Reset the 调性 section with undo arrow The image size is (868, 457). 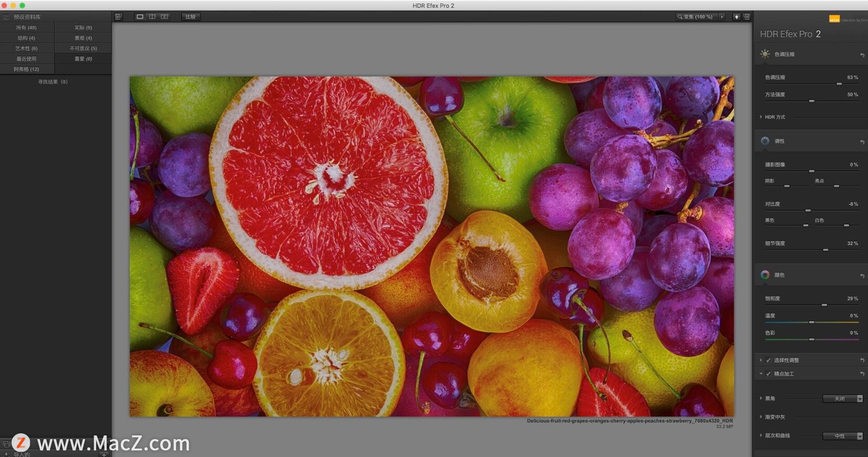[x=862, y=141]
